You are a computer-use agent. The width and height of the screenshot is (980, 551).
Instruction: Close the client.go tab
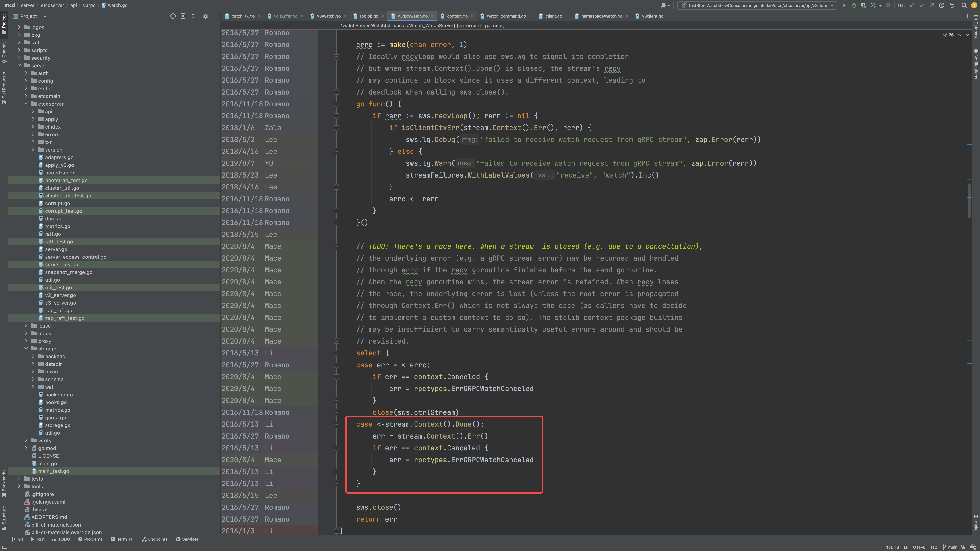pos(567,16)
